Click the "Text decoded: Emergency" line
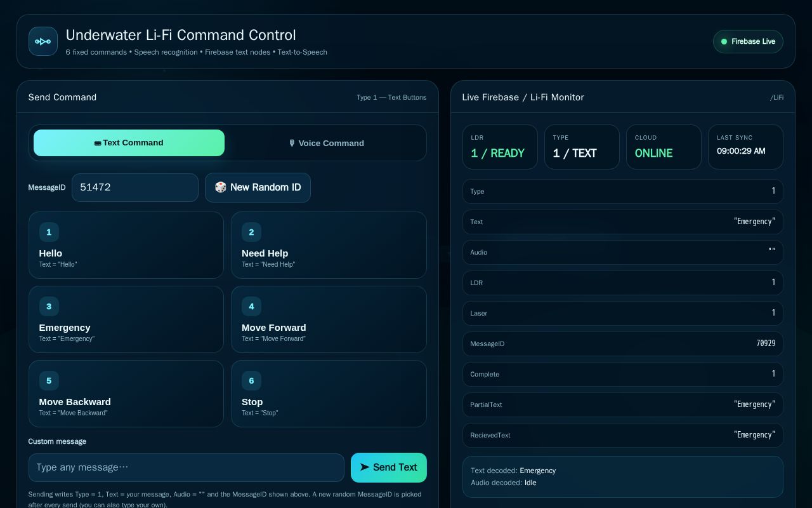Image resolution: width=812 pixels, height=508 pixels. click(x=513, y=471)
